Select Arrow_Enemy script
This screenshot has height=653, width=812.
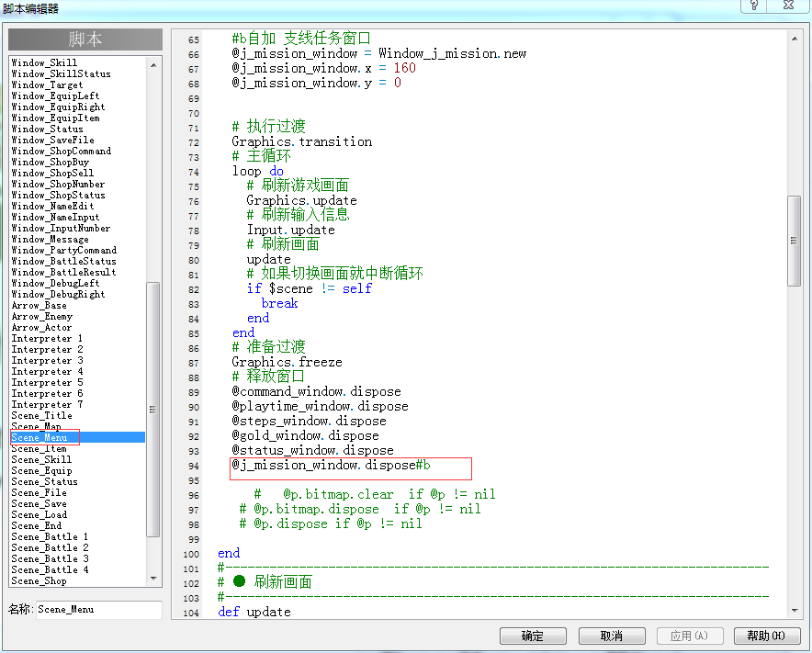[x=42, y=317]
